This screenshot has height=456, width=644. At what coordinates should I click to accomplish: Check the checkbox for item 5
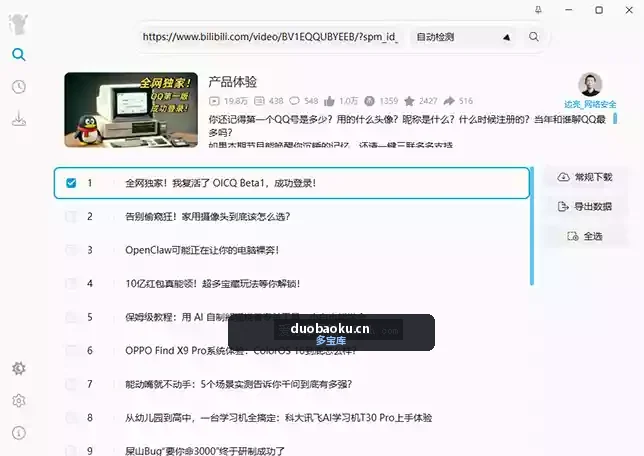71,317
